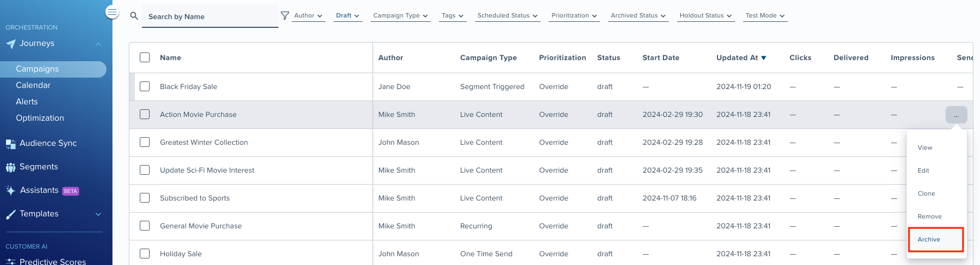
Task: Click the ellipsis button on Action Movie Purchase
Action: coord(956,115)
